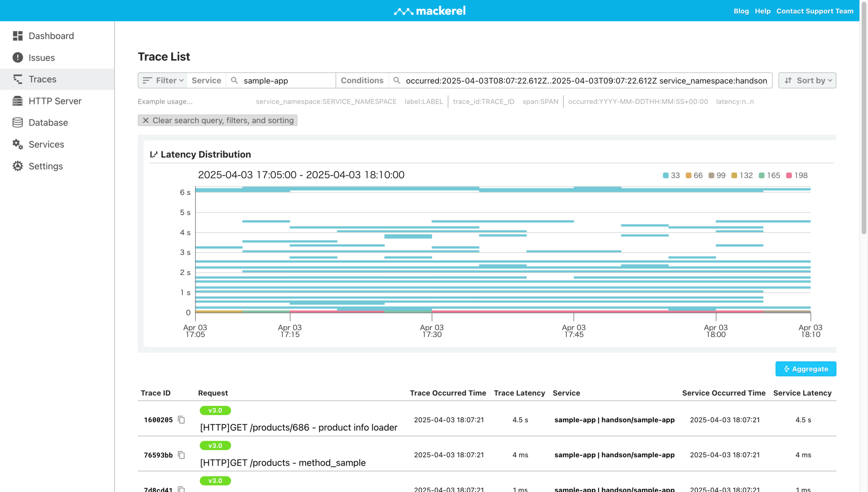The height and width of the screenshot is (492, 868).
Task: Click the 165 legend color swatch
Action: point(762,176)
